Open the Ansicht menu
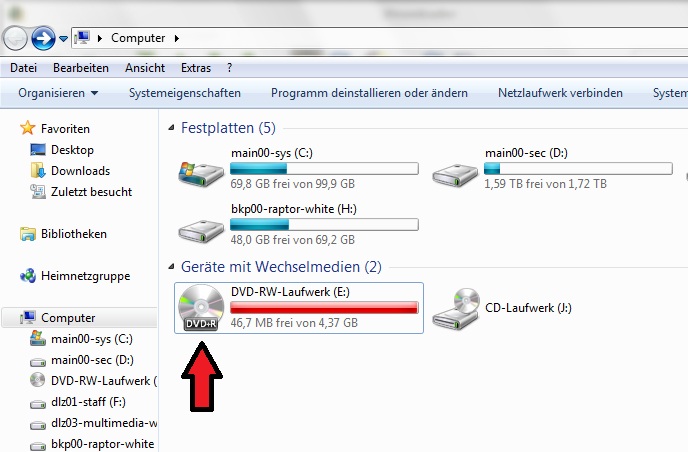The height and width of the screenshot is (452, 688). [145, 68]
